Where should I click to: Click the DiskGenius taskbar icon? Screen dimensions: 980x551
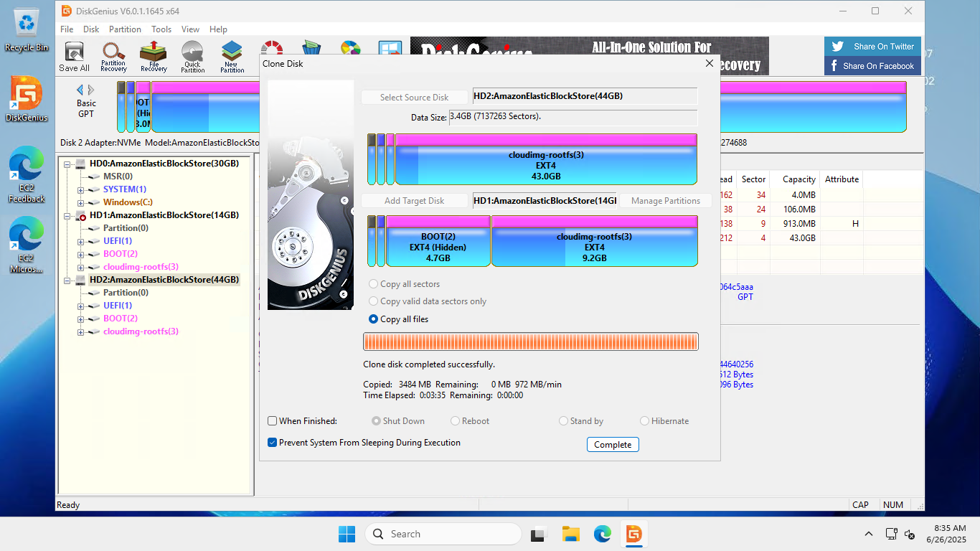tap(633, 534)
